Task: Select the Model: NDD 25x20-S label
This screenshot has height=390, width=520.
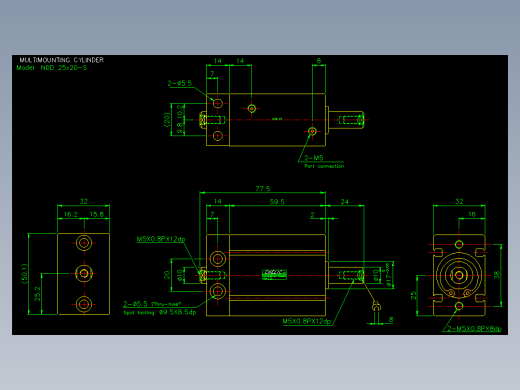Action: 52,68
